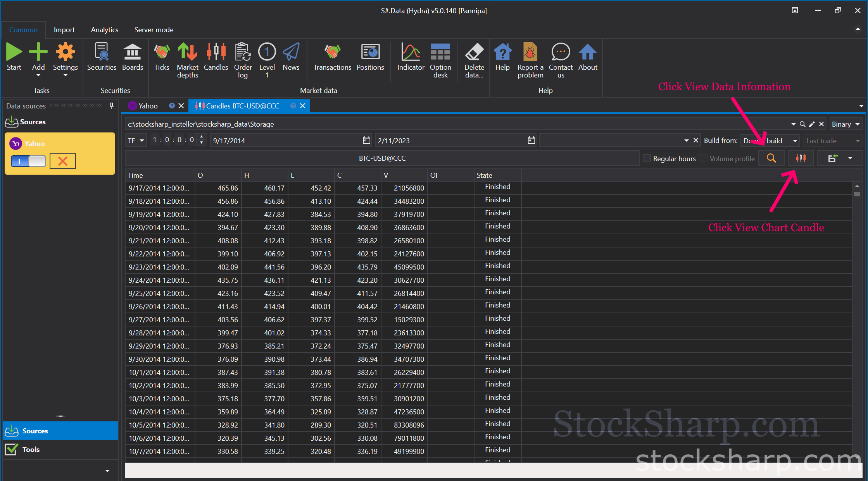Open the Binary storage format dropdown

tap(846, 124)
